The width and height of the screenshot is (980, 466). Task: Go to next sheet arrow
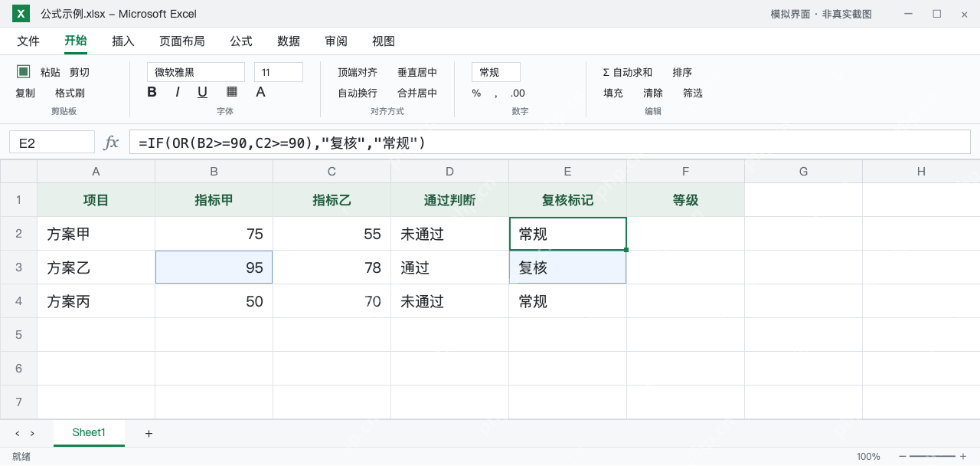tap(32, 434)
